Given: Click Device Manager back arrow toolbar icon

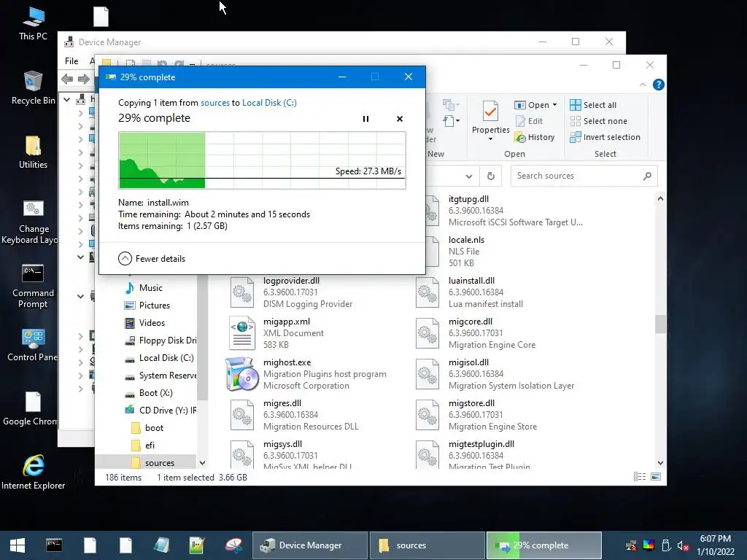Looking at the screenshot, I should coord(67,79).
